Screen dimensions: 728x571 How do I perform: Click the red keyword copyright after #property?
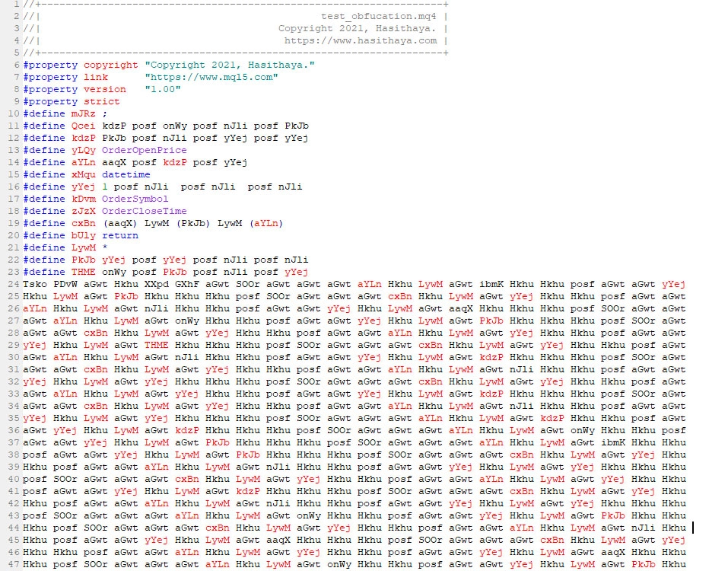[x=110, y=65]
